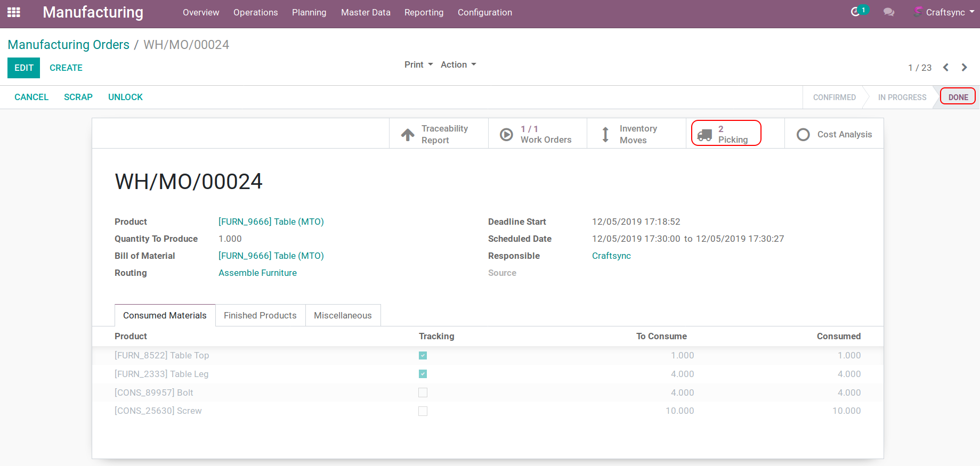Open the Reporting menu
This screenshot has height=466, width=980.
424,12
